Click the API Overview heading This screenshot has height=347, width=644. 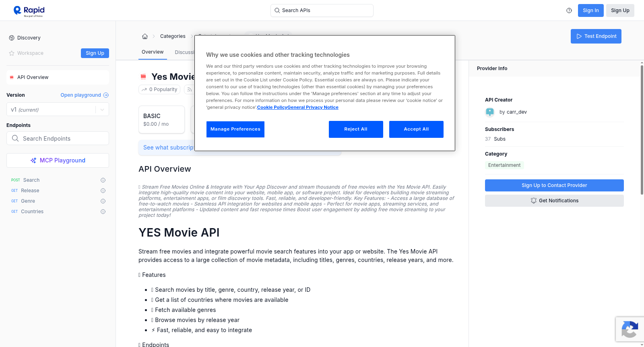point(165,169)
